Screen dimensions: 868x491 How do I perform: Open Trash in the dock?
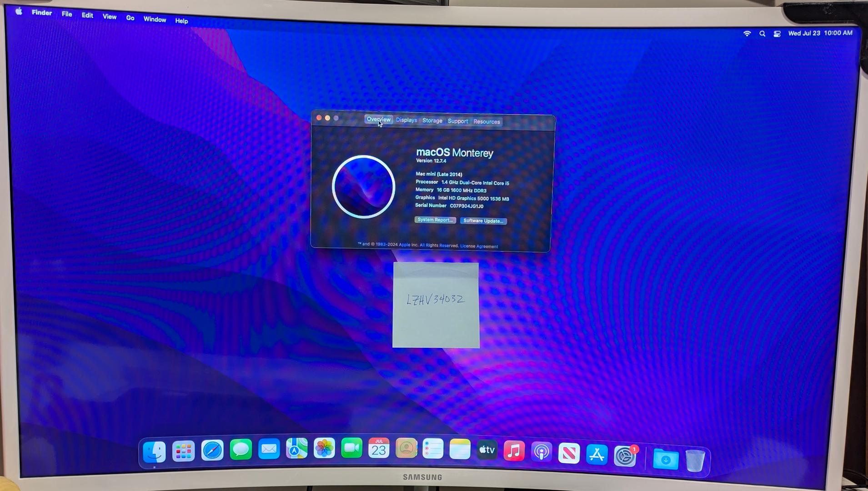[695, 461]
